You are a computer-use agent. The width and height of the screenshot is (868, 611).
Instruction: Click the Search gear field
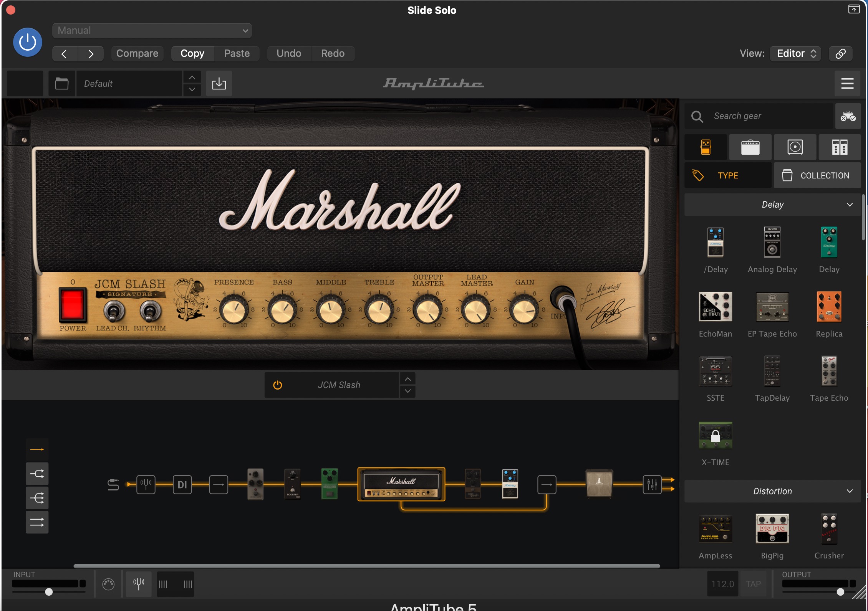[759, 116]
